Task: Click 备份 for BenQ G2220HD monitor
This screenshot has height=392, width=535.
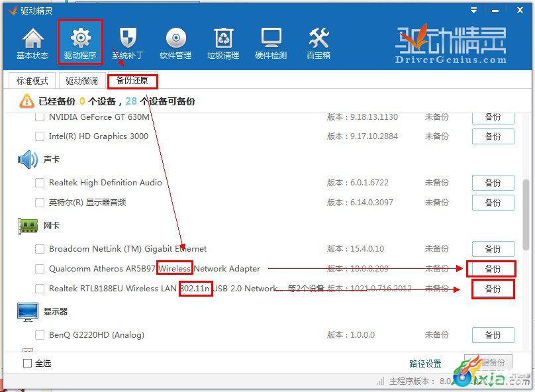Action: tap(493, 335)
